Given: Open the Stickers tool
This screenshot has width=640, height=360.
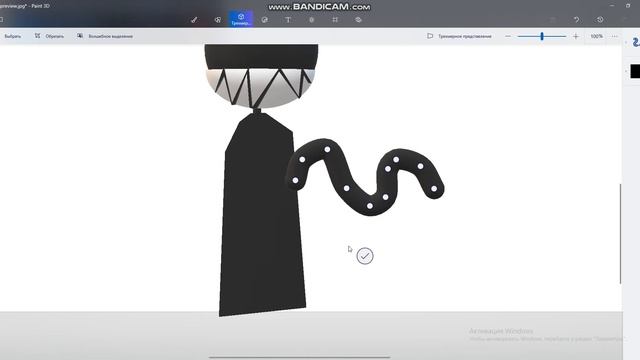Looking at the screenshot, I should coord(264,20).
